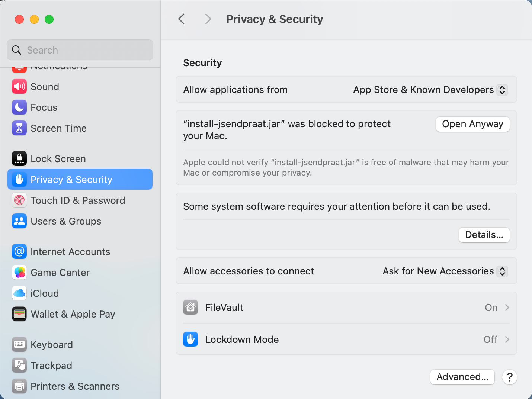Open Users & Groups pane
The height and width of the screenshot is (399, 532).
pos(80,221)
